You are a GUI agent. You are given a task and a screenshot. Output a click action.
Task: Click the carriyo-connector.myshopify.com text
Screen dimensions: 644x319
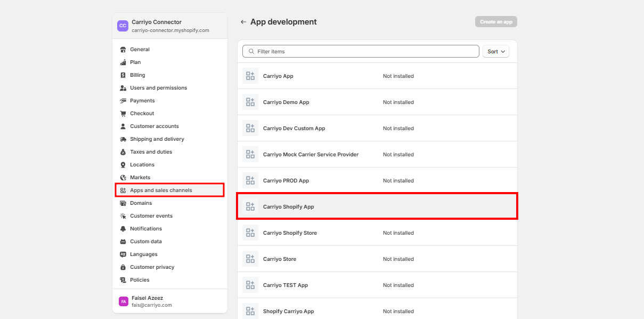(170, 30)
